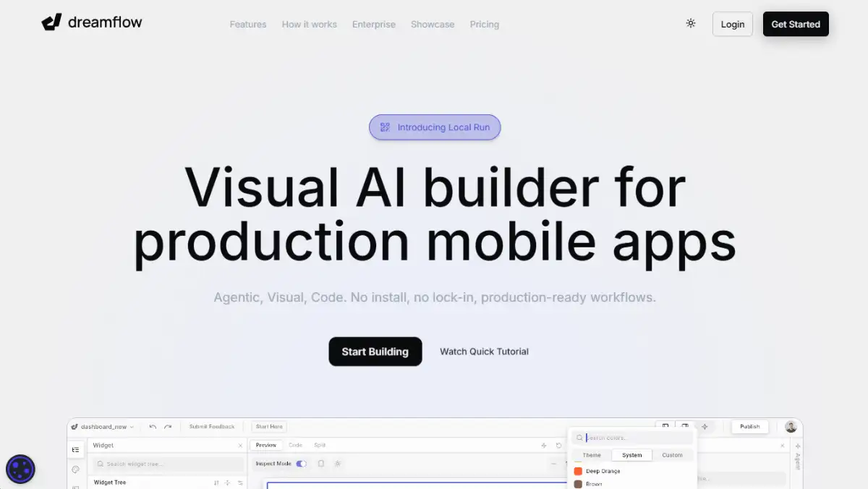
Task: Focus the Search colors field
Action: (x=632, y=438)
